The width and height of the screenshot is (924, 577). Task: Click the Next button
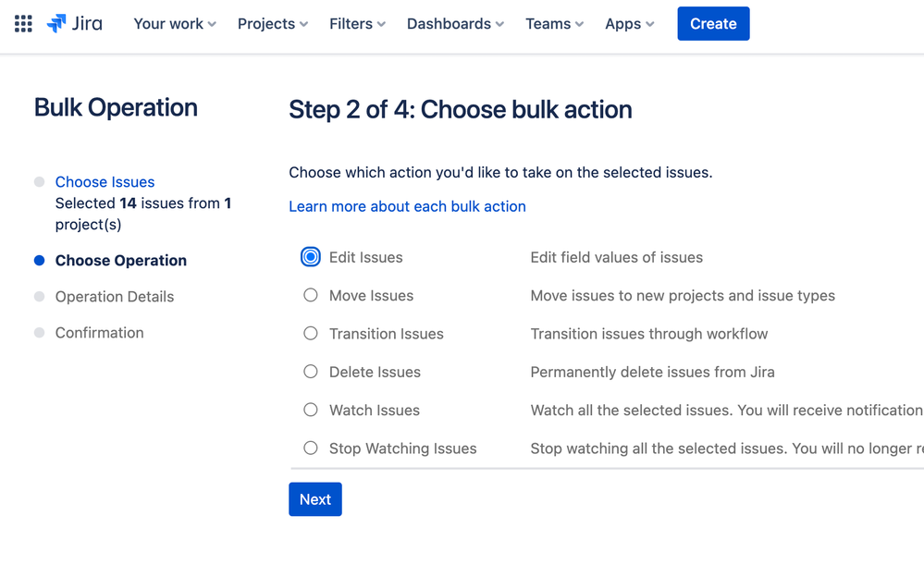tap(315, 499)
